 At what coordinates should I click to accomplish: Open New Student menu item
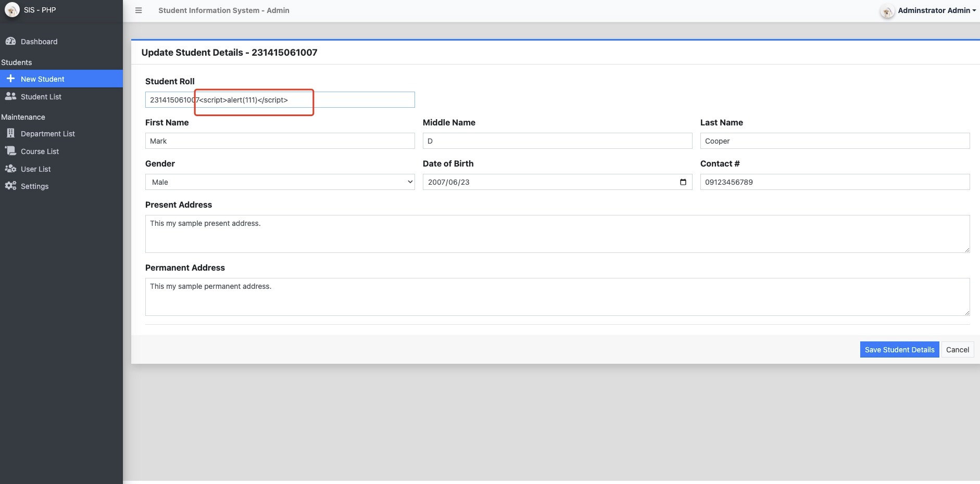click(61, 79)
